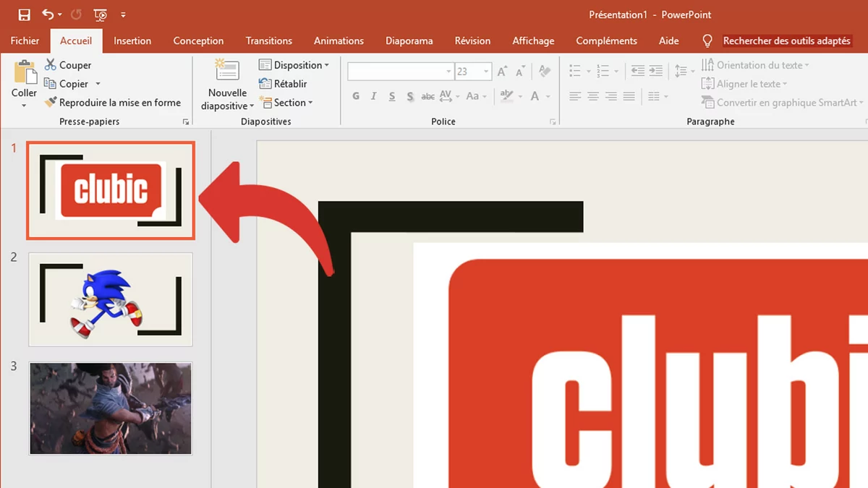Click Rechercher des outils adaptés search box
The height and width of the screenshot is (488, 868).
tap(786, 41)
